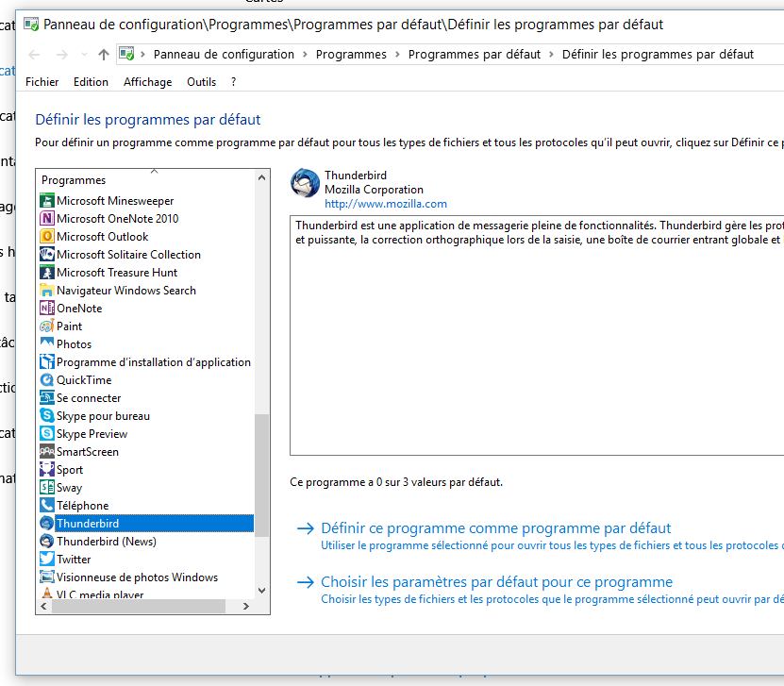
Task: Select Twitter in the programs list
Action: pos(74,559)
